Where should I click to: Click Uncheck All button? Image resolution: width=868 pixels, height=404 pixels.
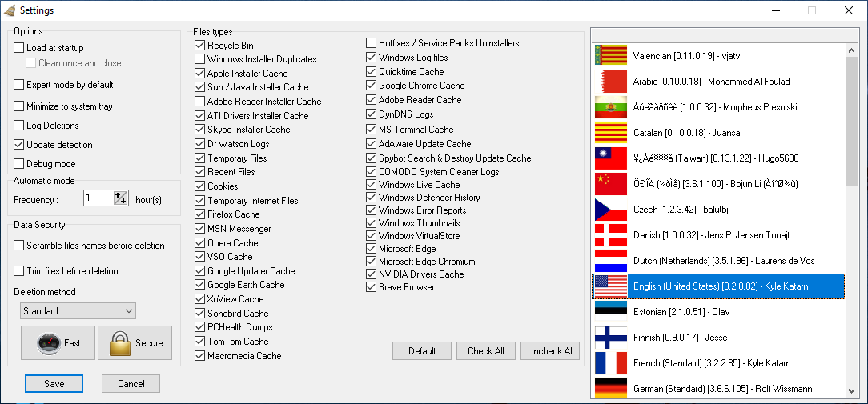[x=550, y=351]
